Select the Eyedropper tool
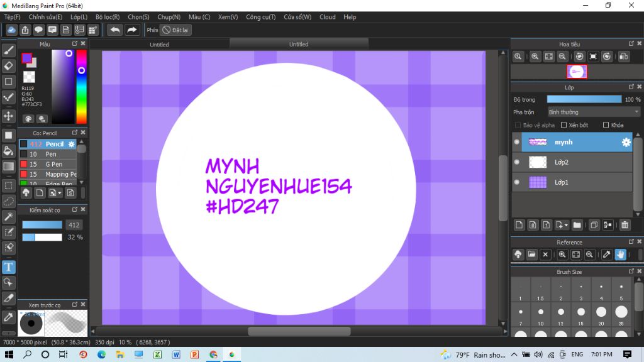This screenshot has width=644, height=362. click(x=9, y=317)
